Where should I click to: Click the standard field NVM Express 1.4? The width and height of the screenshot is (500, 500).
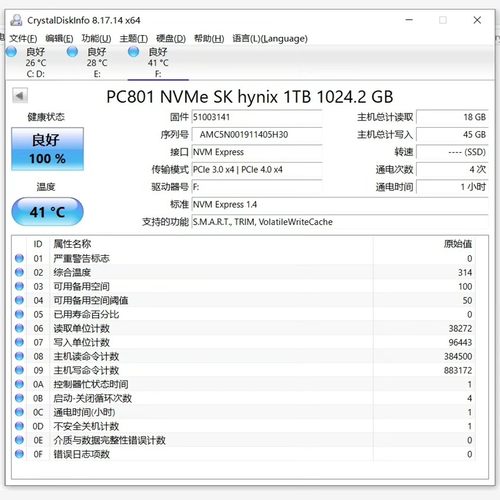pyautogui.click(x=340, y=204)
